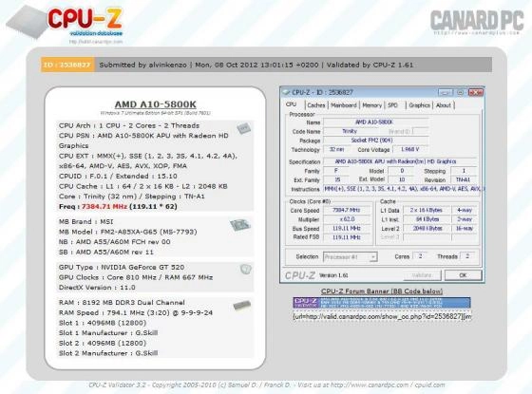Select the BB code url text field

point(382,316)
